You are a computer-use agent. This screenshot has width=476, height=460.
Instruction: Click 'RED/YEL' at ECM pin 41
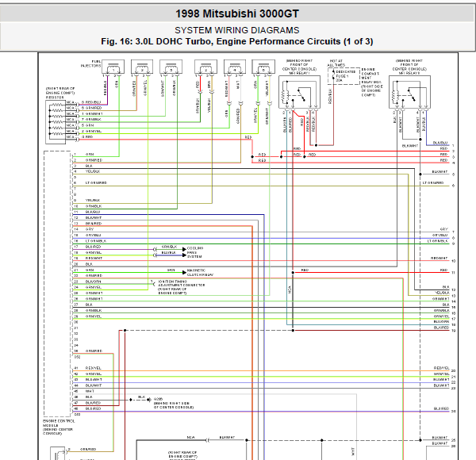click(93, 368)
